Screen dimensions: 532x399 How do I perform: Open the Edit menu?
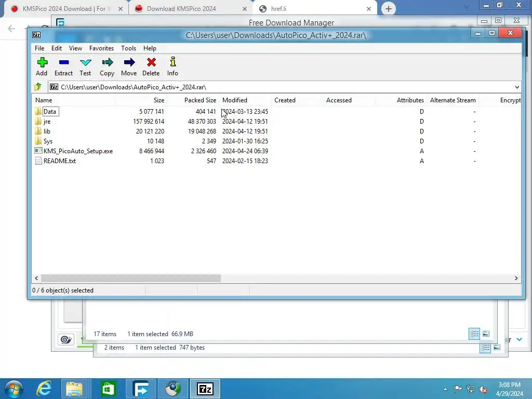56,48
